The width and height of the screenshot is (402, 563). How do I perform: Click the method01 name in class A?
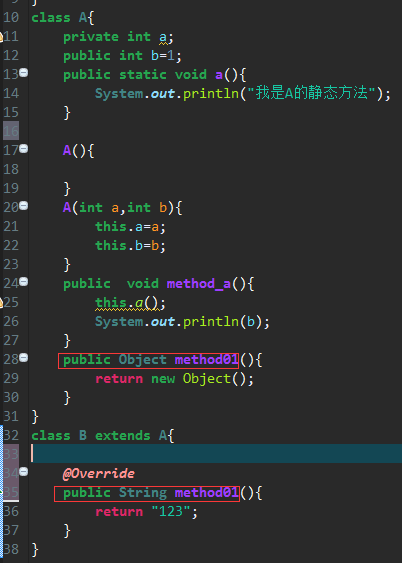(x=206, y=360)
